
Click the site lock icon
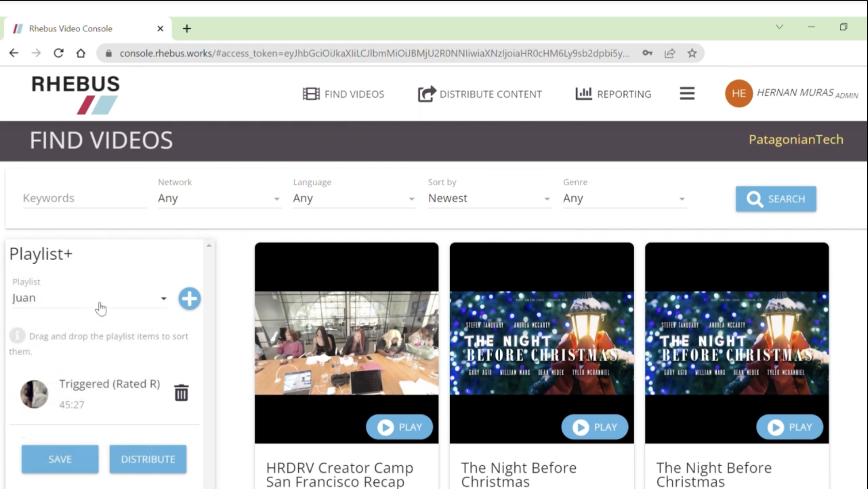click(108, 53)
